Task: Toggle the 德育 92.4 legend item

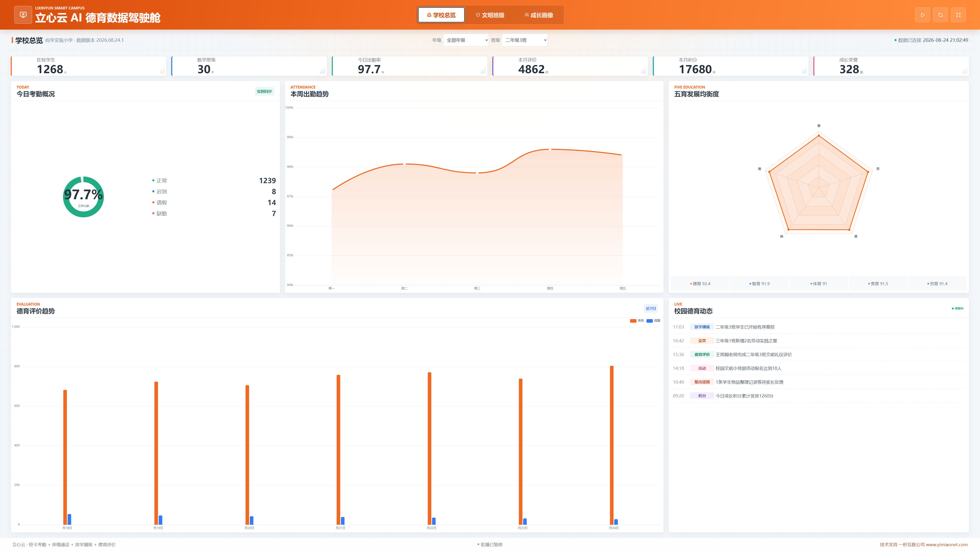Action: 700,284
